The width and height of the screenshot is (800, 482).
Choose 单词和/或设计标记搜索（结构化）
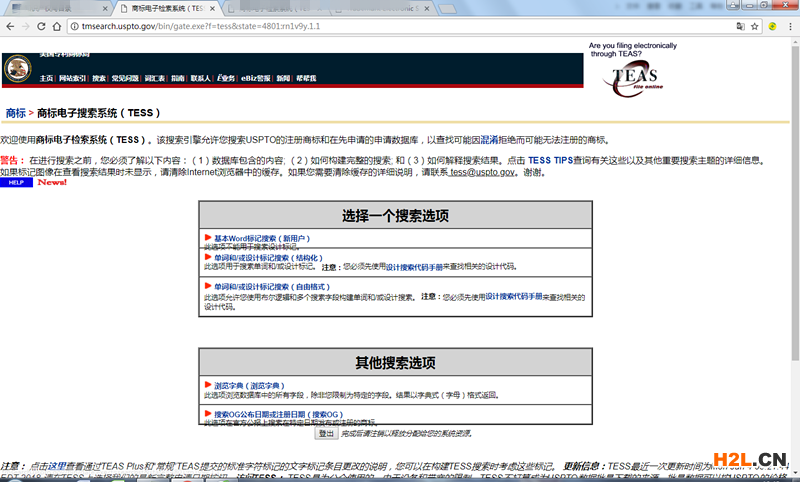268,258
